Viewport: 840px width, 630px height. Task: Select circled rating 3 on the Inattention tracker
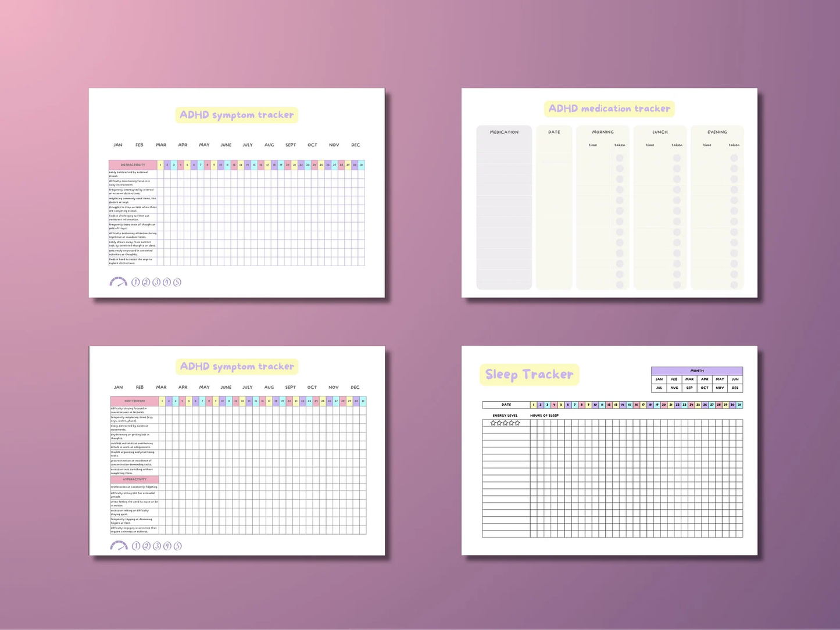point(157,546)
